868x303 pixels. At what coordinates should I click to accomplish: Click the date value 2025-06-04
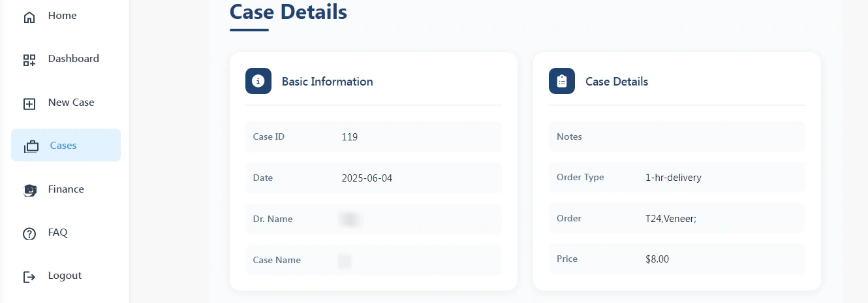367,178
